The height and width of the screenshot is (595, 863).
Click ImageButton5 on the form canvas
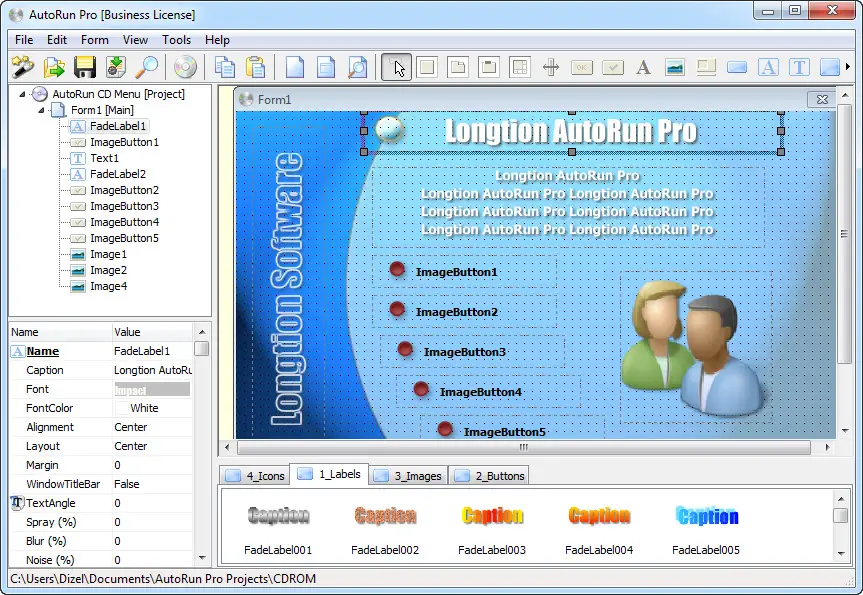(x=512, y=428)
